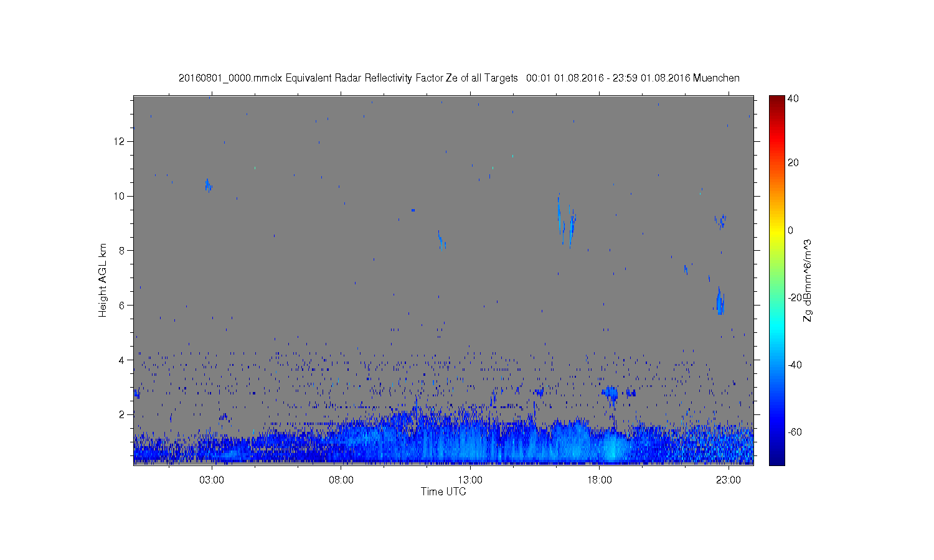This screenshot has width=934, height=560.
Task: Click the height axis label 10
Action: point(120,196)
